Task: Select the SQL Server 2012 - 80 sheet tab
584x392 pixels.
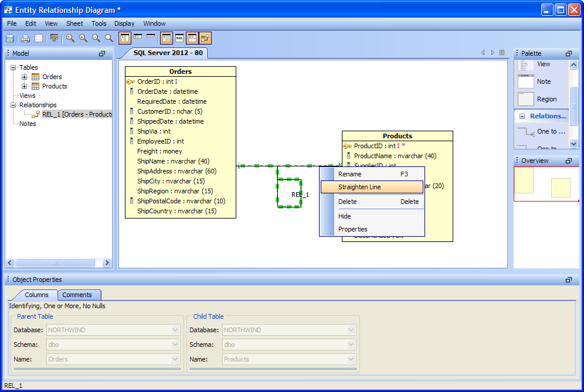Action: coord(168,53)
